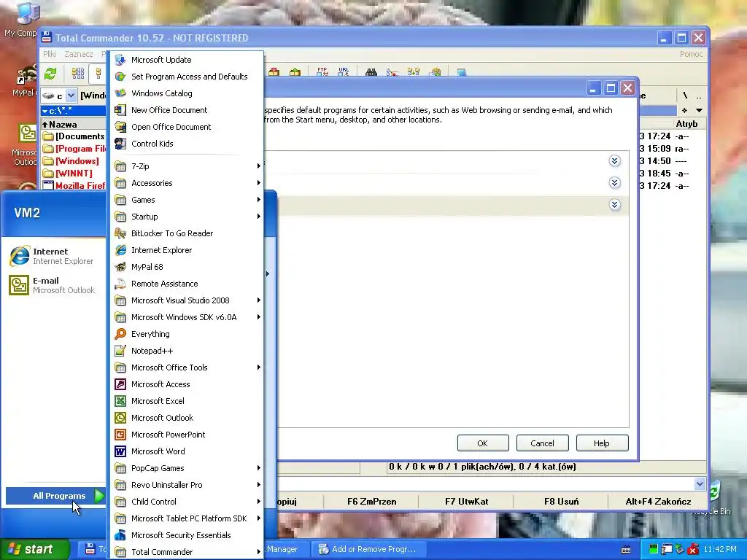This screenshot has width=747, height=560.
Task: Open Windows Catalog menu entry
Action: pos(187,93)
